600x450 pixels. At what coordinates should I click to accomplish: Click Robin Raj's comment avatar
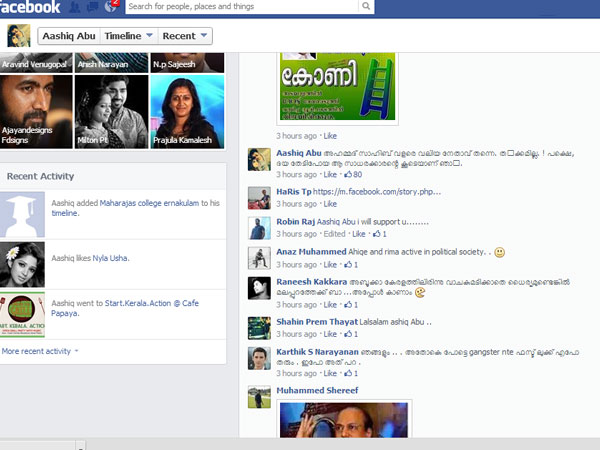259,228
